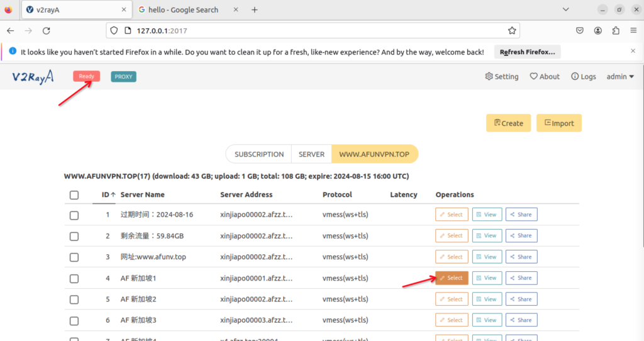Open the Logs menu item
Viewport: 644px width, 341px height.
point(583,76)
